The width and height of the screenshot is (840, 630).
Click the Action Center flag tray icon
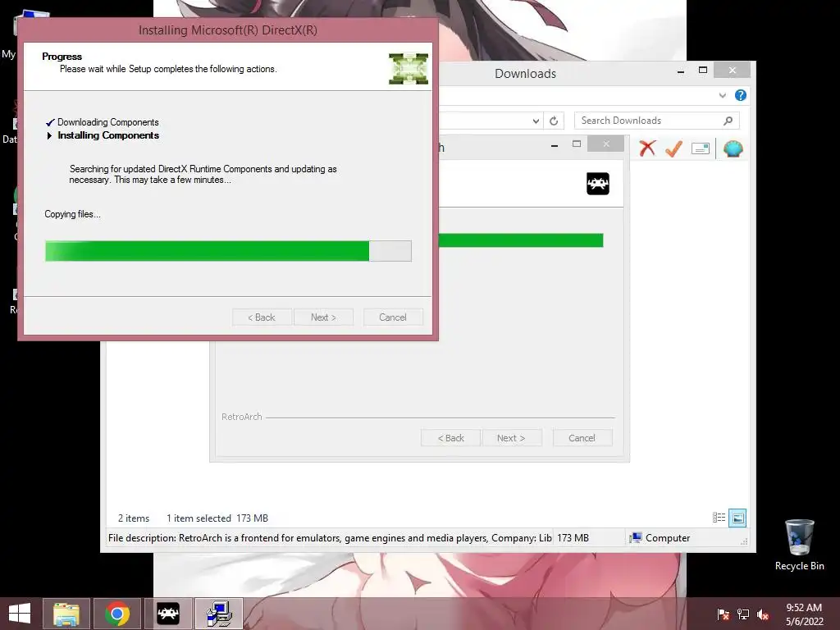[723, 614]
